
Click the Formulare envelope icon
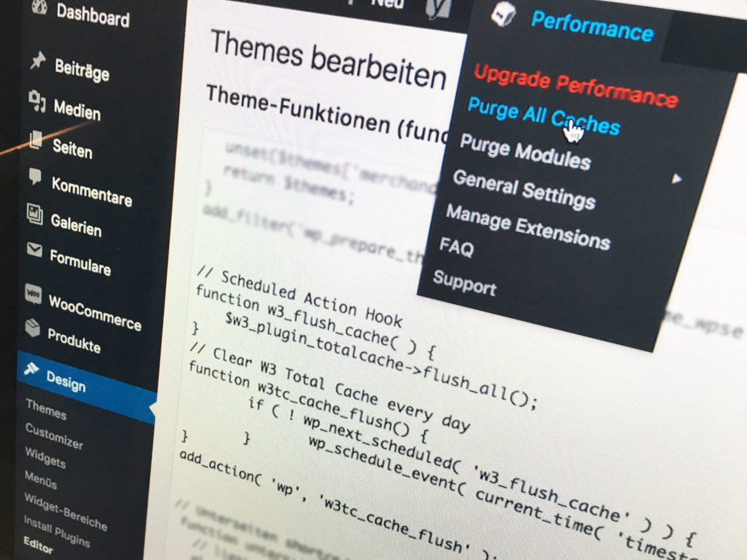pos(34,250)
